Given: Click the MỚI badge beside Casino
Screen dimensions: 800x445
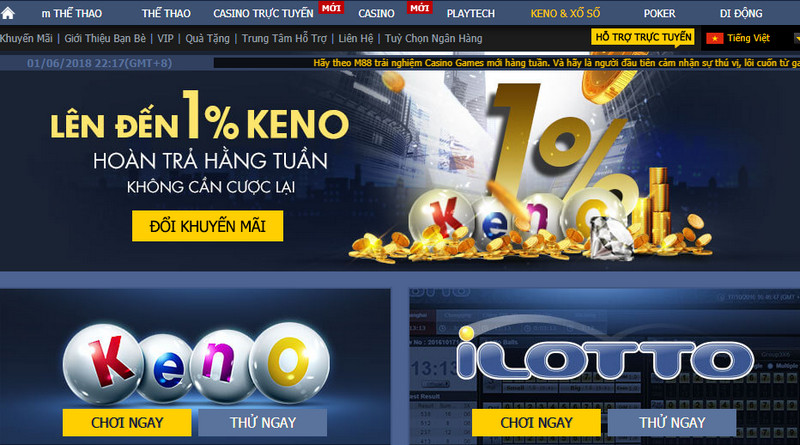Looking at the screenshot, I should click(419, 8).
